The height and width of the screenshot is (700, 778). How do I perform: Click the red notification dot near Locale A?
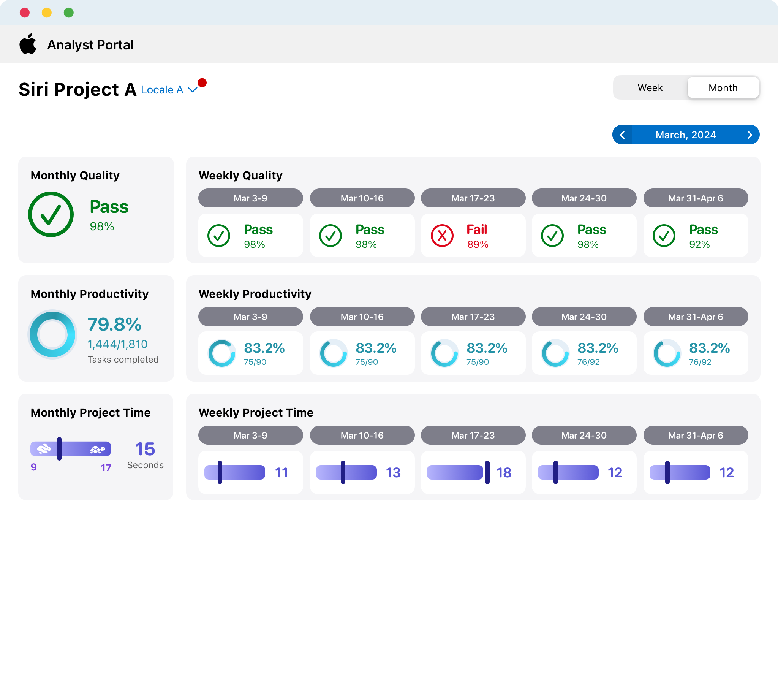(x=202, y=83)
